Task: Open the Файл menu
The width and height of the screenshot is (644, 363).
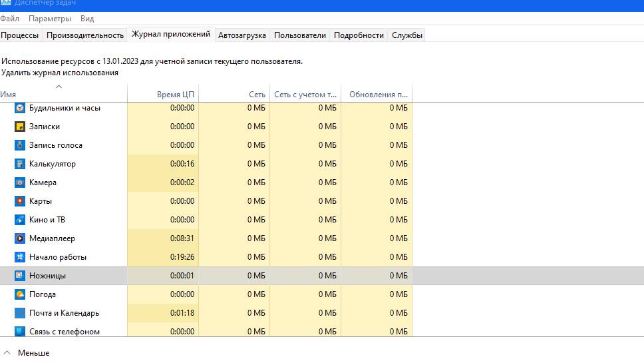Action: click(x=9, y=19)
